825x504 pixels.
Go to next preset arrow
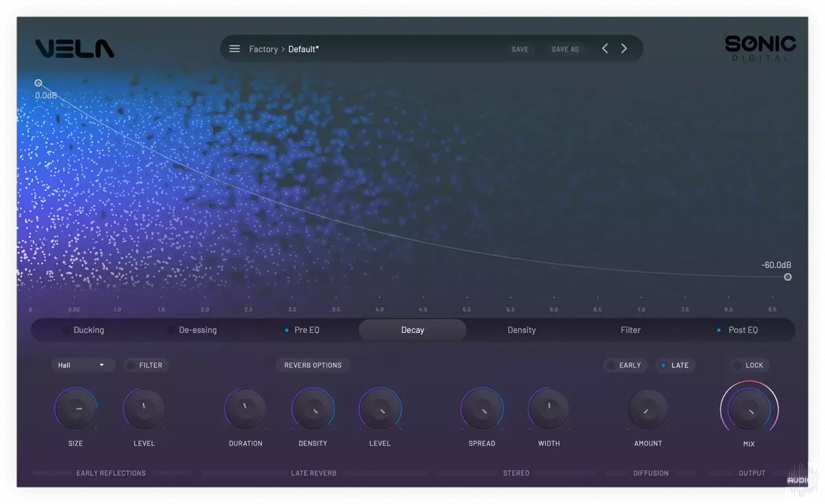click(x=624, y=49)
